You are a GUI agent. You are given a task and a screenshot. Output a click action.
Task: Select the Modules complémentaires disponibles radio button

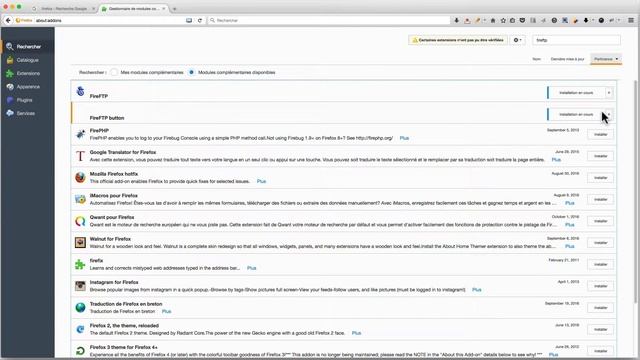click(191, 72)
